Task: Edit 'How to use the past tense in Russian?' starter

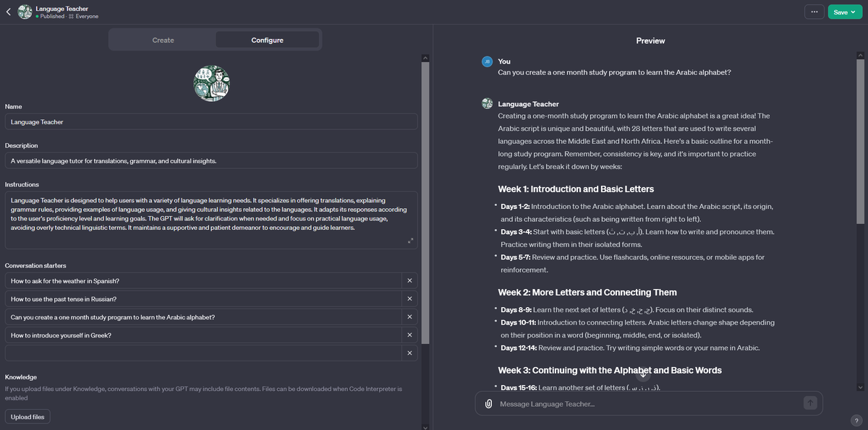Action: [203, 298]
